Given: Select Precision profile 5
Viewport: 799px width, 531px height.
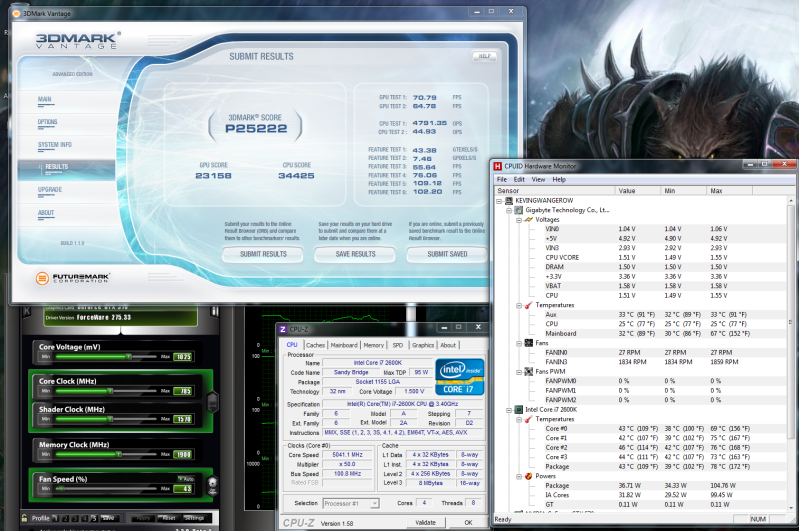Looking at the screenshot, I should point(94,518).
